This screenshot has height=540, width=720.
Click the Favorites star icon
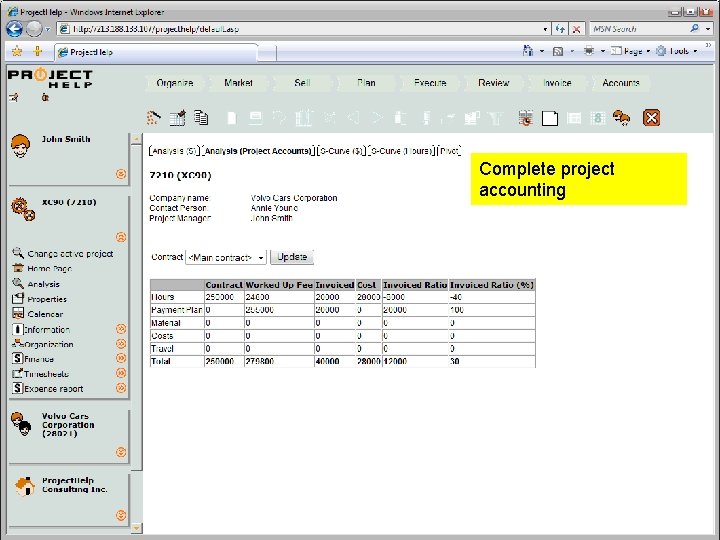pos(17,51)
